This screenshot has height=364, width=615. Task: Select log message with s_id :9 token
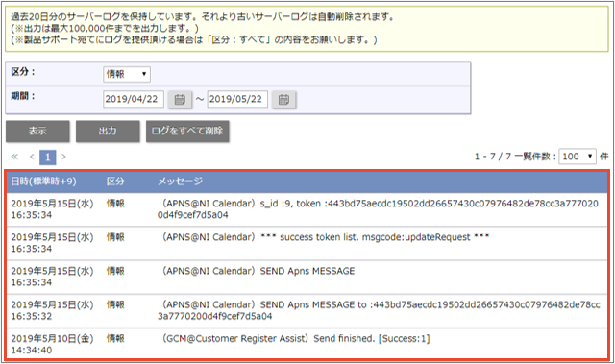pos(378,209)
